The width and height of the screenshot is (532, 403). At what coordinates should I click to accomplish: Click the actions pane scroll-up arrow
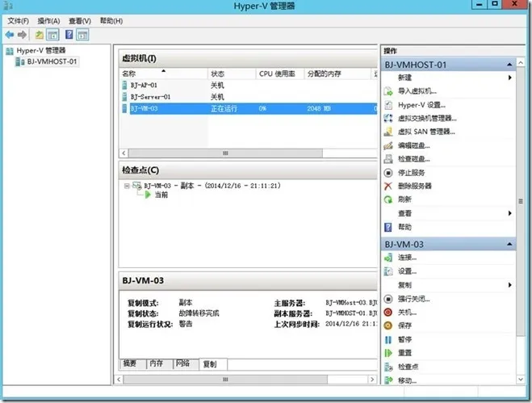tap(521, 62)
